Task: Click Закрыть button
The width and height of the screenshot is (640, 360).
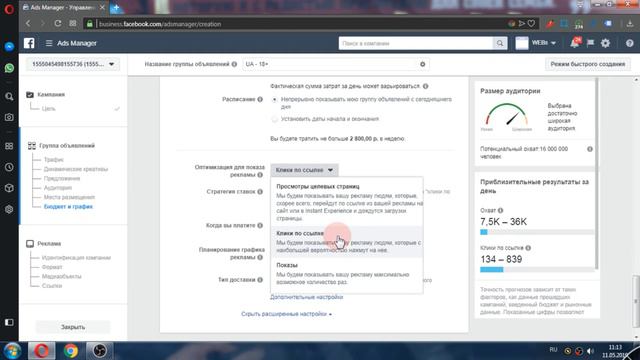Action: pos(73,327)
